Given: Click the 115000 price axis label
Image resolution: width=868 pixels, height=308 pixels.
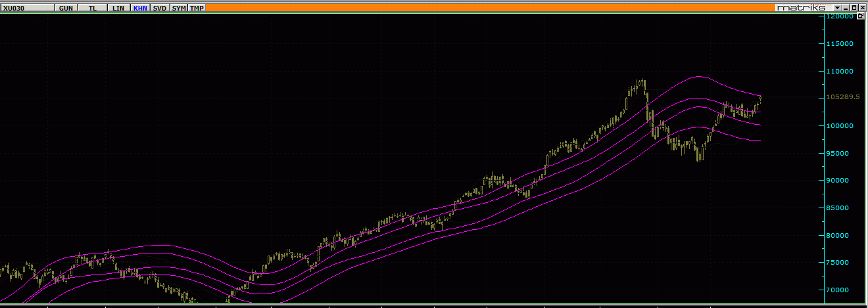Looking at the screenshot, I should [x=840, y=43].
